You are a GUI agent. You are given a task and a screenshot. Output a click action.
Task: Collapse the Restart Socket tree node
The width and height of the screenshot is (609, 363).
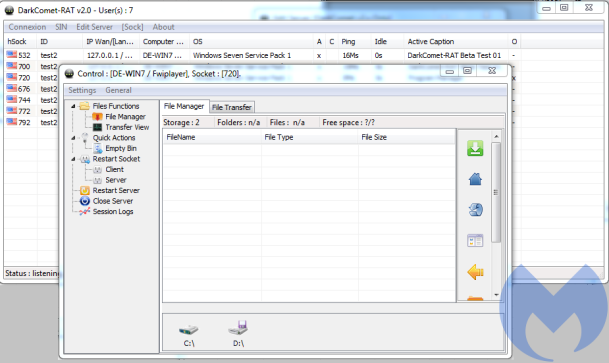click(73, 159)
